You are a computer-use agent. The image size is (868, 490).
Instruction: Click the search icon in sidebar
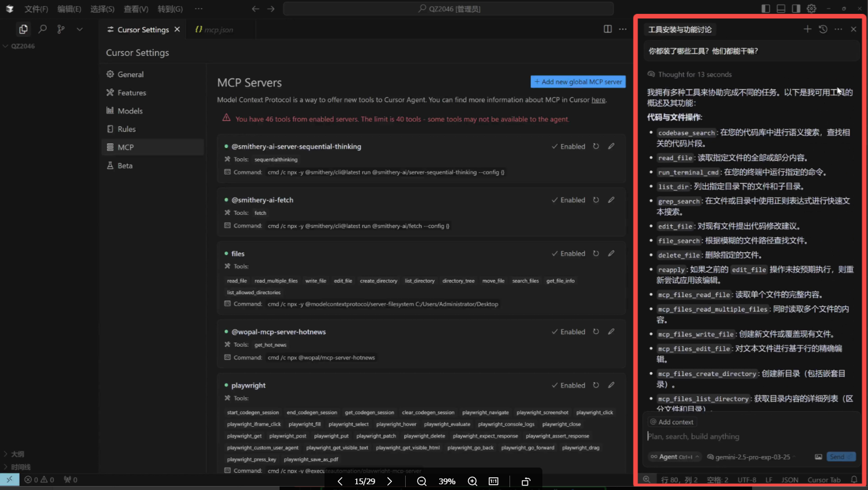tap(42, 29)
